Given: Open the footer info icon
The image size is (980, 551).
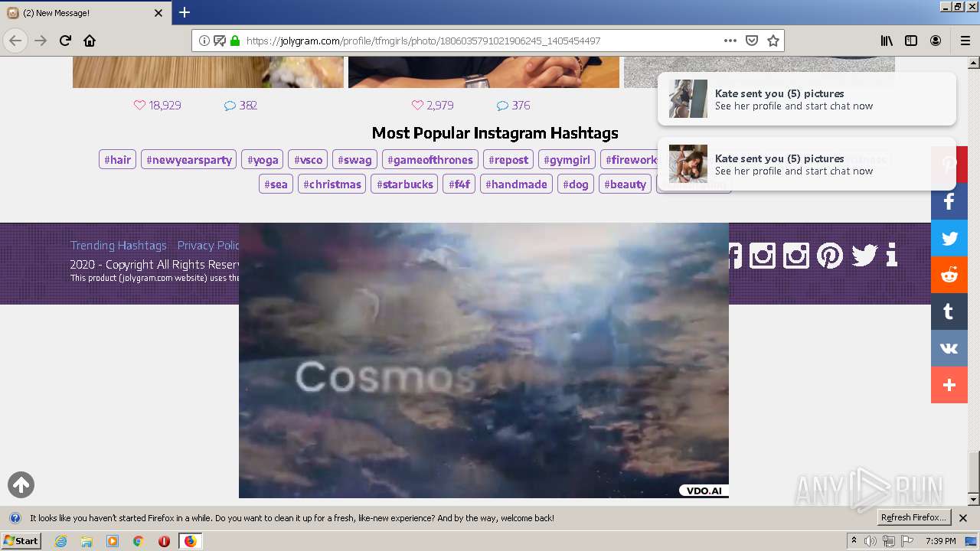Looking at the screenshot, I should 891,255.
